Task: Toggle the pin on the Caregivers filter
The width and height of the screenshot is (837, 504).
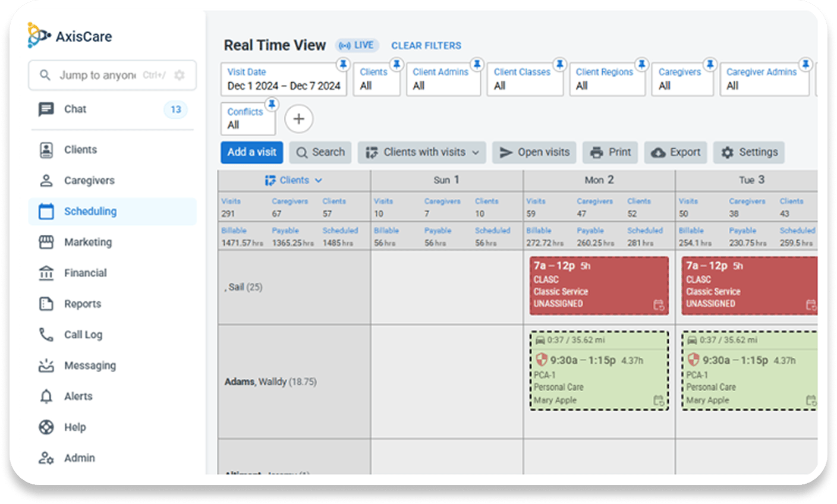Action: (x=710, y=64)
